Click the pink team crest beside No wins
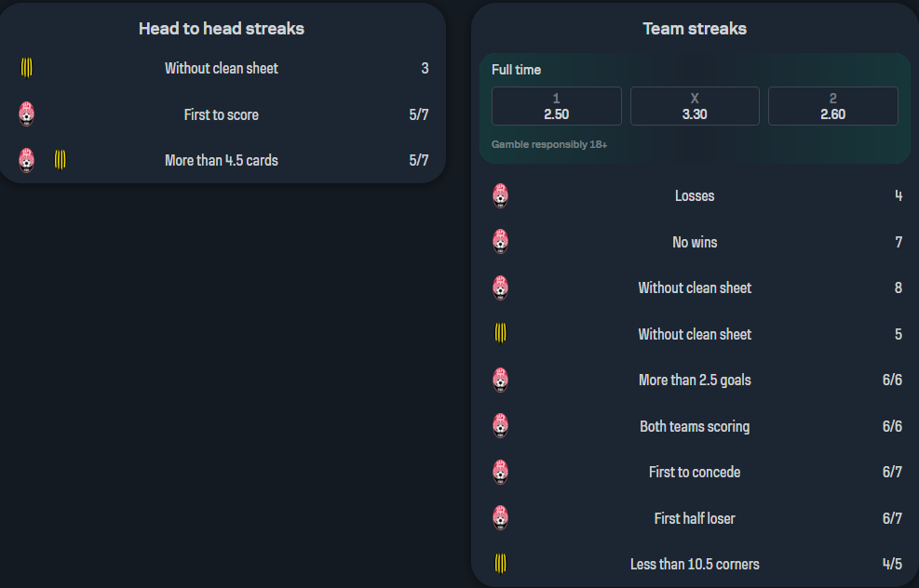919x588 pixels. click(x=501, y=242)
